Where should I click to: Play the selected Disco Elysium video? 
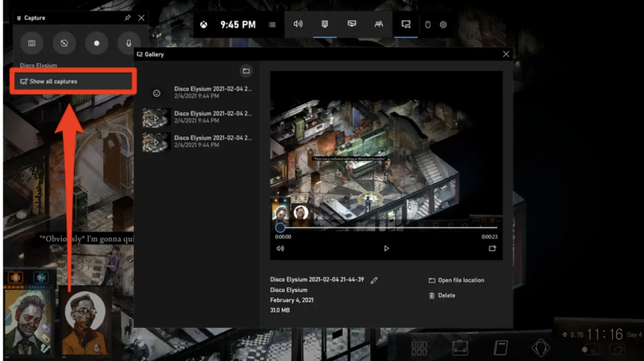(386, 249)
